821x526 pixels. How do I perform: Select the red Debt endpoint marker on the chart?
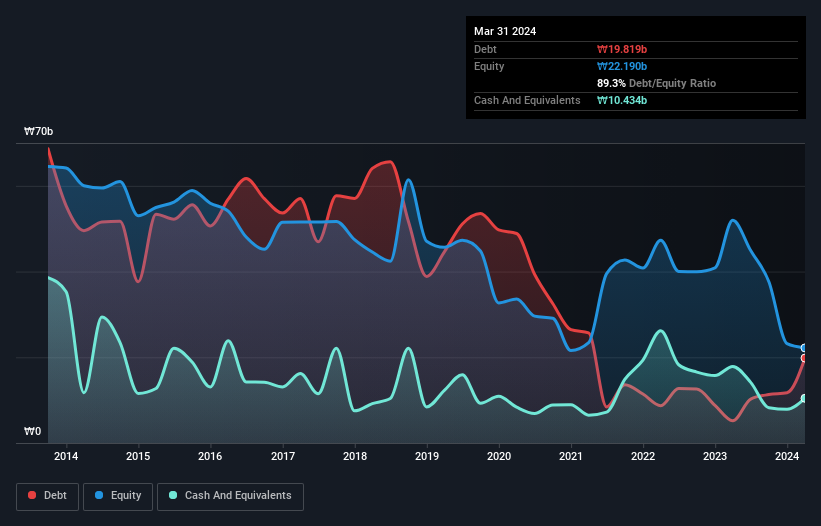[804, 359]
